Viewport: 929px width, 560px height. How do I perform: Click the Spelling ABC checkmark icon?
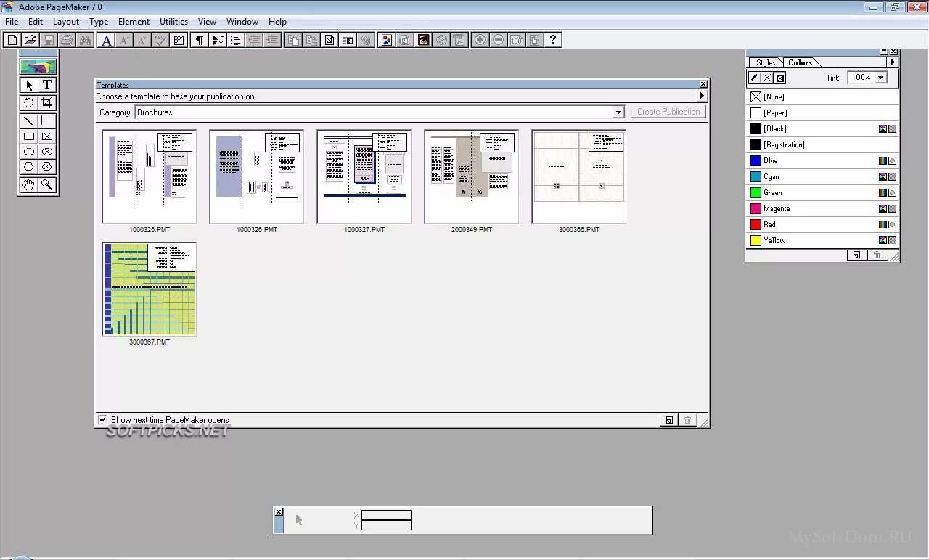click(160, 40)
